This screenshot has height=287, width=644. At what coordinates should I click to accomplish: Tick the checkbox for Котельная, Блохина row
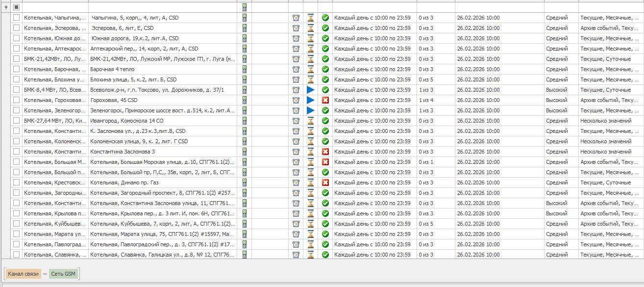tap(17, 79)
